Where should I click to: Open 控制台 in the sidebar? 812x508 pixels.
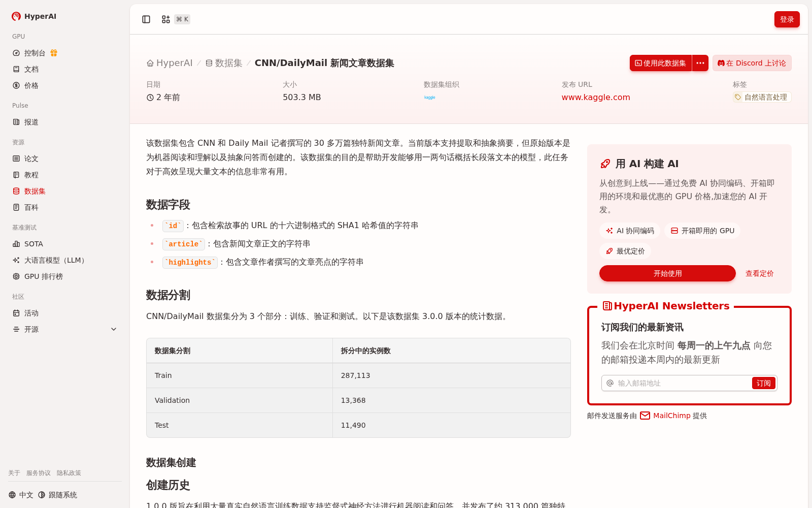(x=35, y=53)
